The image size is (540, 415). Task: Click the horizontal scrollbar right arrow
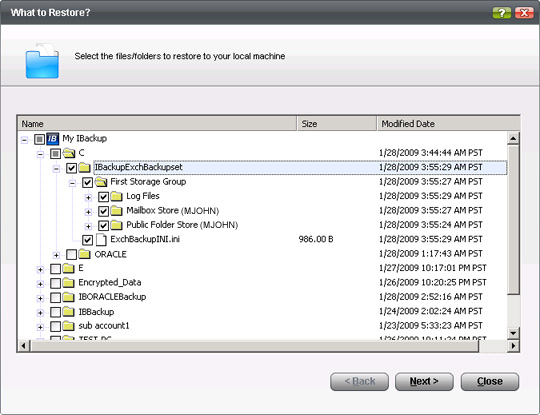click(513, 346)
